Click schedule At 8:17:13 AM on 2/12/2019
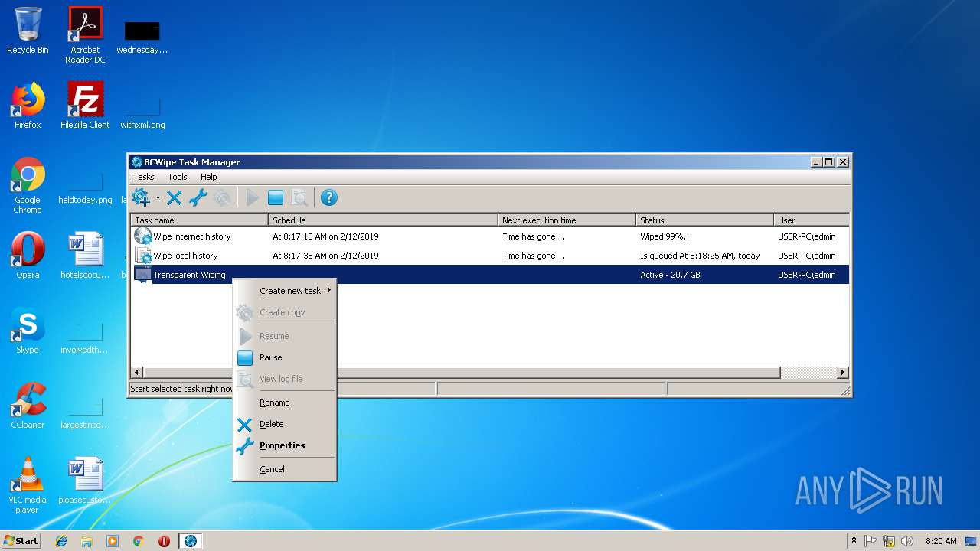Viewport: 980px width, 551px height. 325,236
